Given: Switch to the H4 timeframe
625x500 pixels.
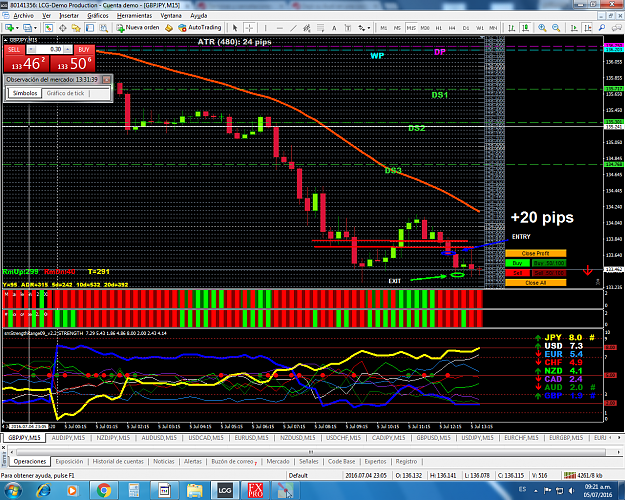Looking at the screenshot, I should click(x=452, y=28).
